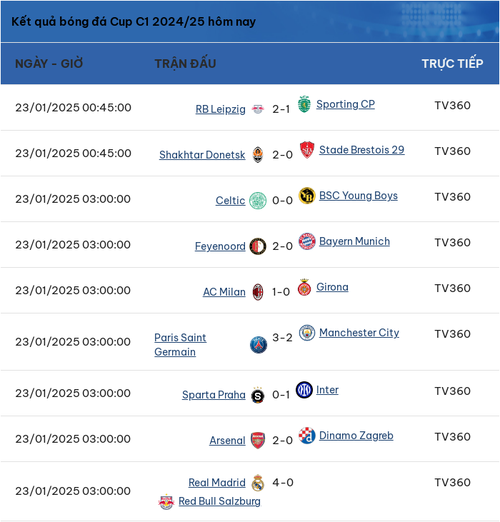
Task: Click the 3-2 score of PSG match
Action: click(282, 337)
